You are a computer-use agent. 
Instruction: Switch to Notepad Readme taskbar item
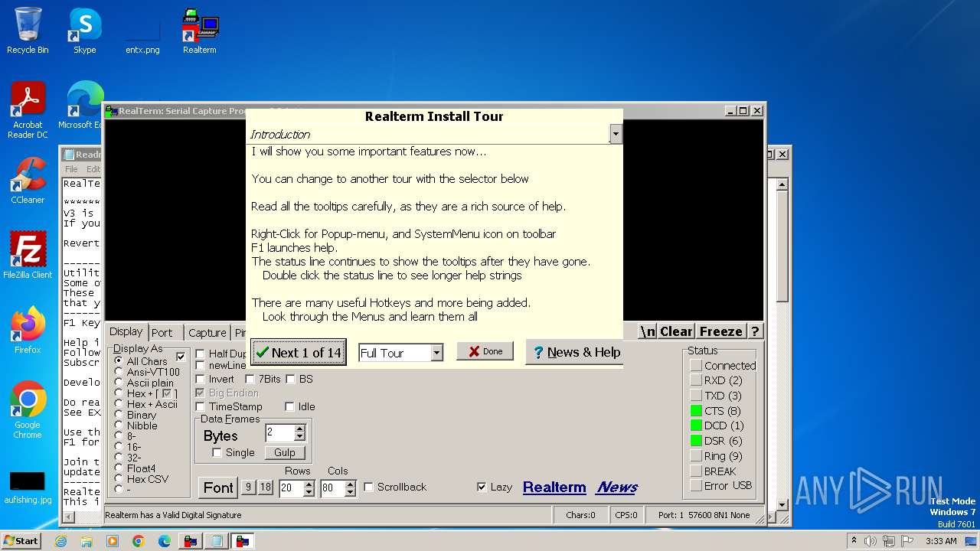(x=217, y=541)
